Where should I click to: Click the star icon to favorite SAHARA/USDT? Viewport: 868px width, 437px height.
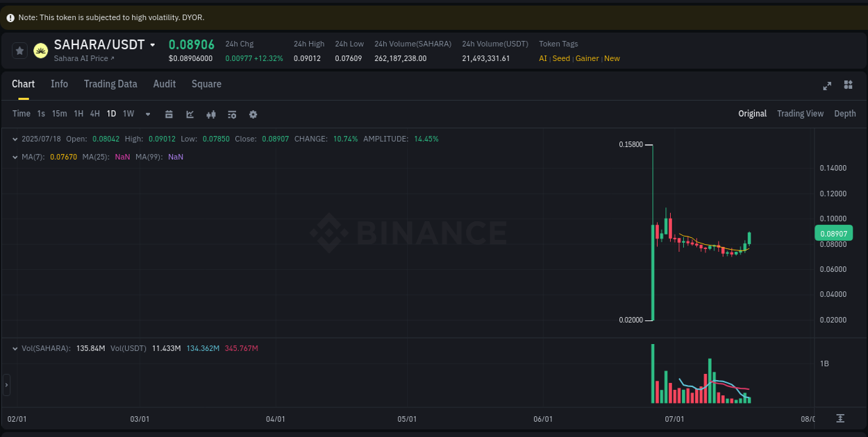(19, 50)
